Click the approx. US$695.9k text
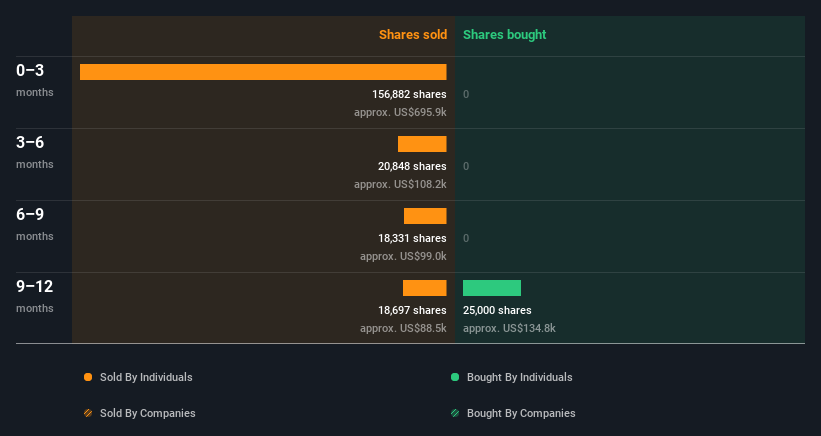This screenshot has width=821, height=436. pyautogui.click(x=400, y=112)
